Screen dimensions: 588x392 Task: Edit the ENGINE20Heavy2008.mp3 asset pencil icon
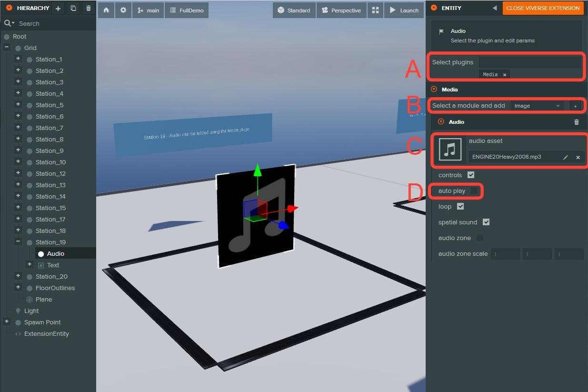click(x=566, y=157)
